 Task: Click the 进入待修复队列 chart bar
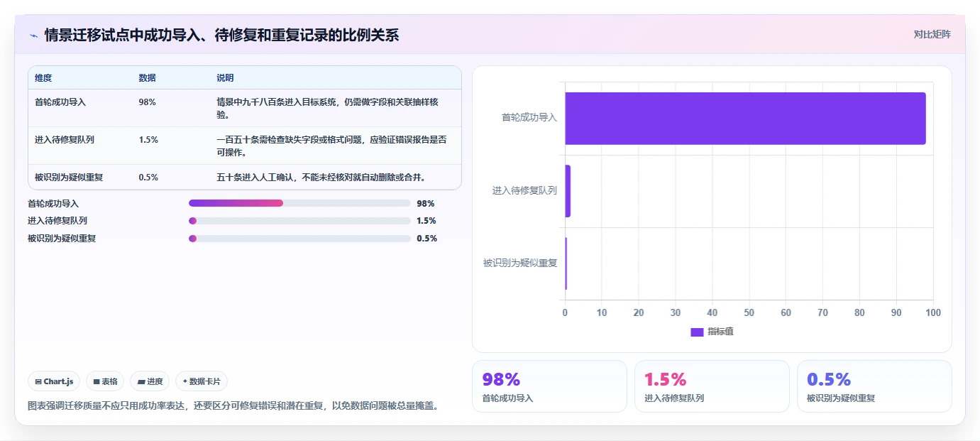568,191
